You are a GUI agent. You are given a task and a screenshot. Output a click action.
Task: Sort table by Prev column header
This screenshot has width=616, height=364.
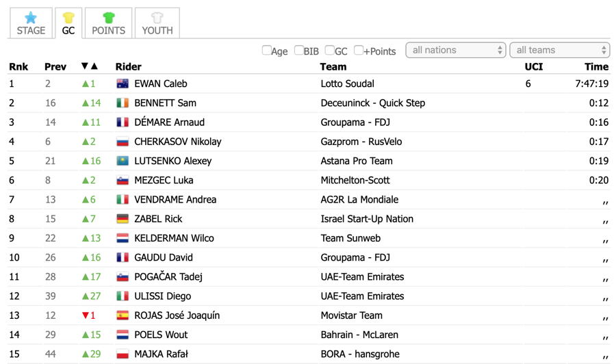coord(55,67)
